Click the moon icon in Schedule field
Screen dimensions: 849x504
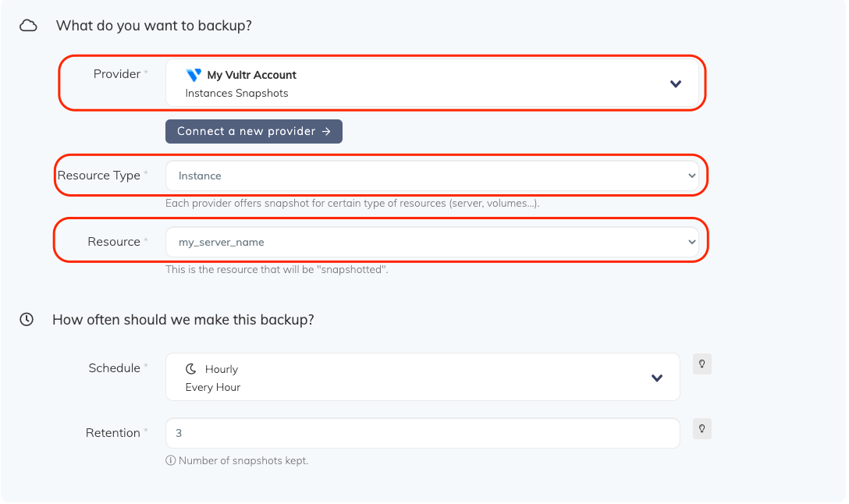coord(191,369)
